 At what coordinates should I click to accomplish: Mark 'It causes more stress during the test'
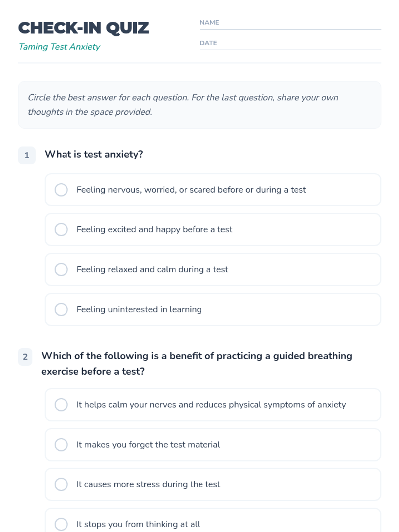coord(61,484)
